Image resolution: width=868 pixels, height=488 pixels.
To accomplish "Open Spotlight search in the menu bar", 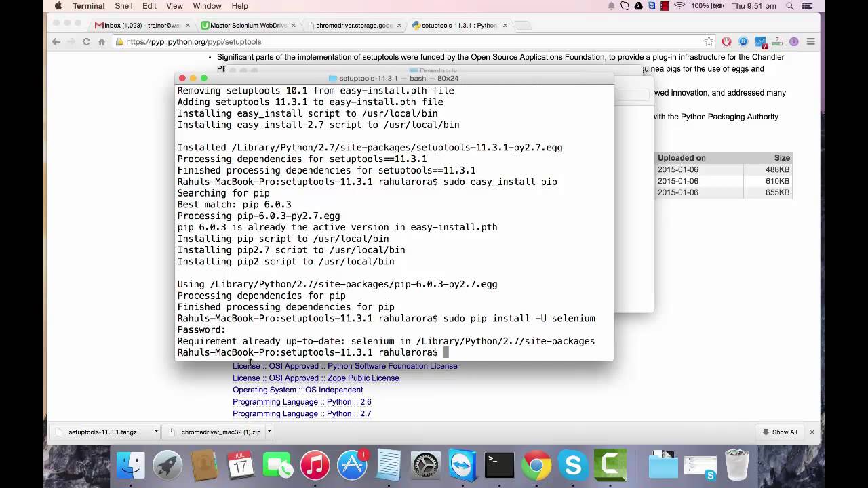I will click(790, 6).
